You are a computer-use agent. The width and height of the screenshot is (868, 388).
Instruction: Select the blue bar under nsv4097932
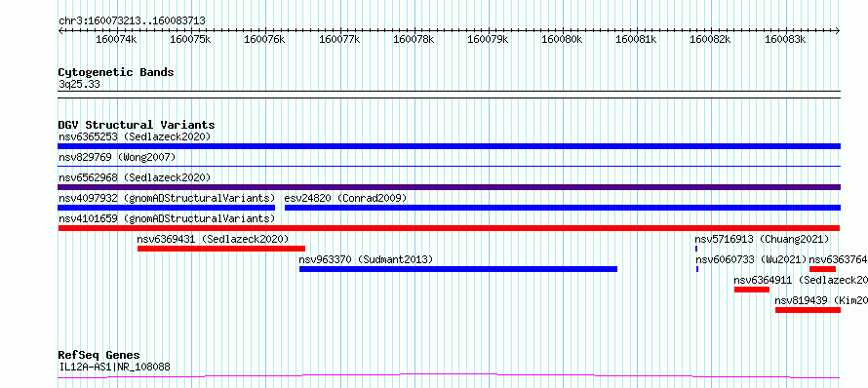(166, 208)
